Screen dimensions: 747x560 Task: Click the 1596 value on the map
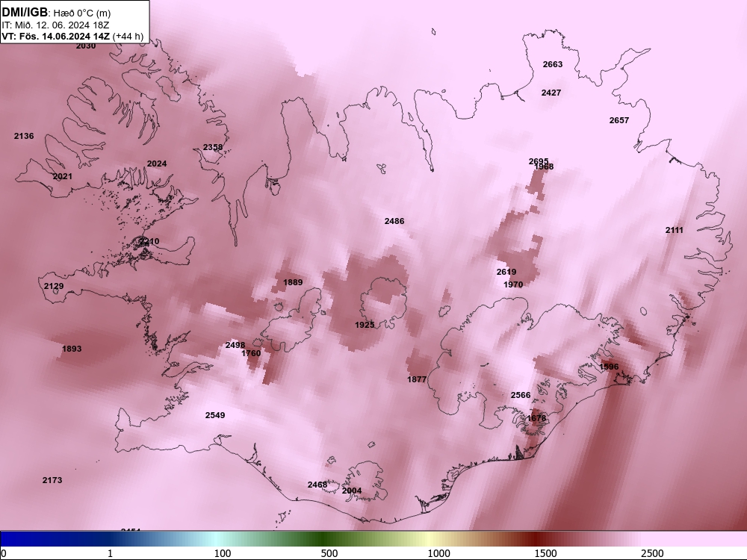pos(609,367)
